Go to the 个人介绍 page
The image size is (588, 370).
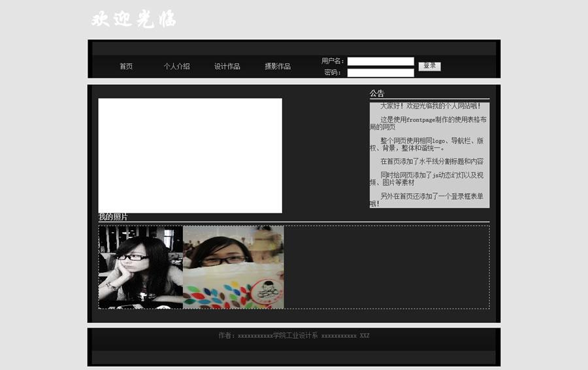tap(176, 67)
